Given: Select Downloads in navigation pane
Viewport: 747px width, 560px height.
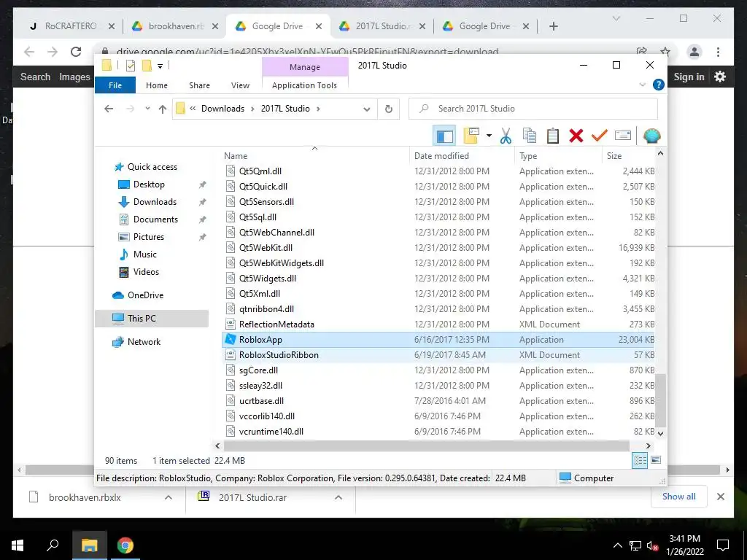Looking at the screenshot, I should click(x=155, y=202).
